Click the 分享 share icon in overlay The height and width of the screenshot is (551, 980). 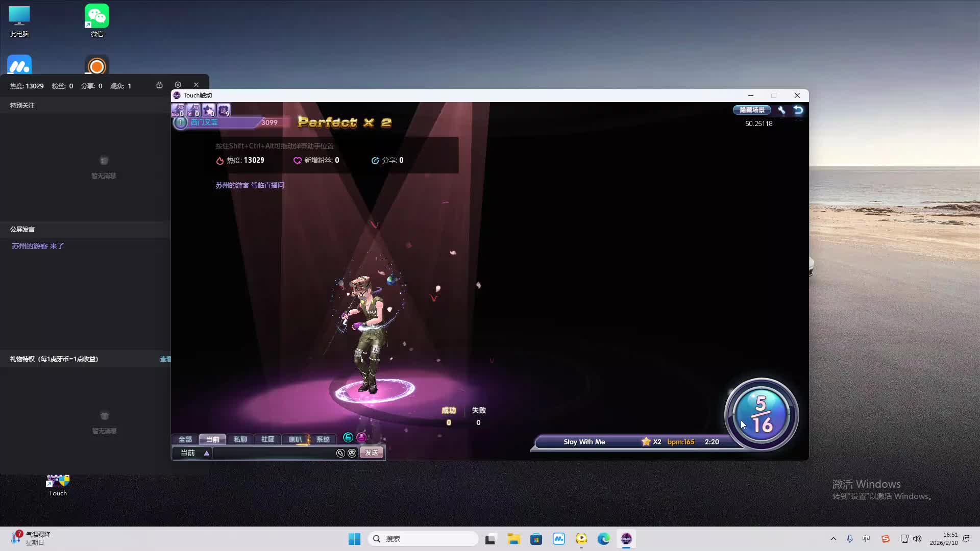(375, 161)
